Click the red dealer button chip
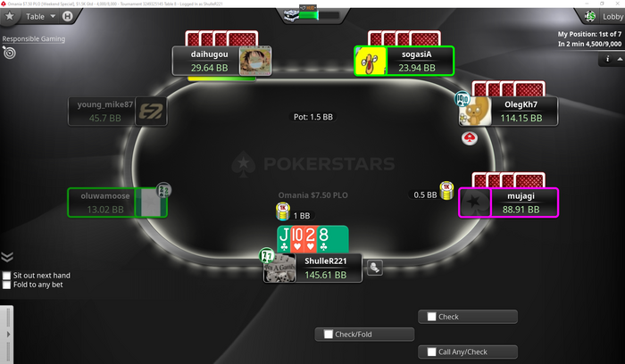 [x=470, y=138]
